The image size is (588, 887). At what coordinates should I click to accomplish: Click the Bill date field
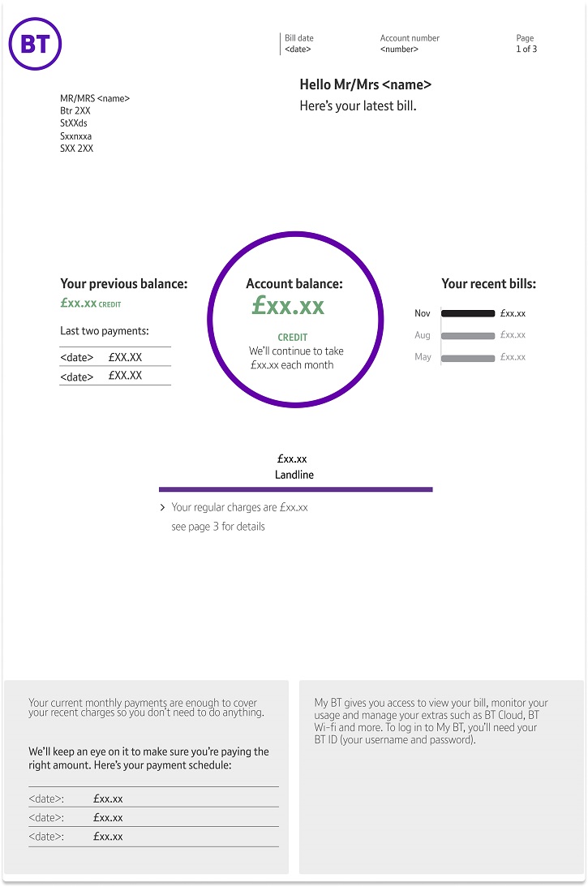pyautogui.click(x=298, y=44)
